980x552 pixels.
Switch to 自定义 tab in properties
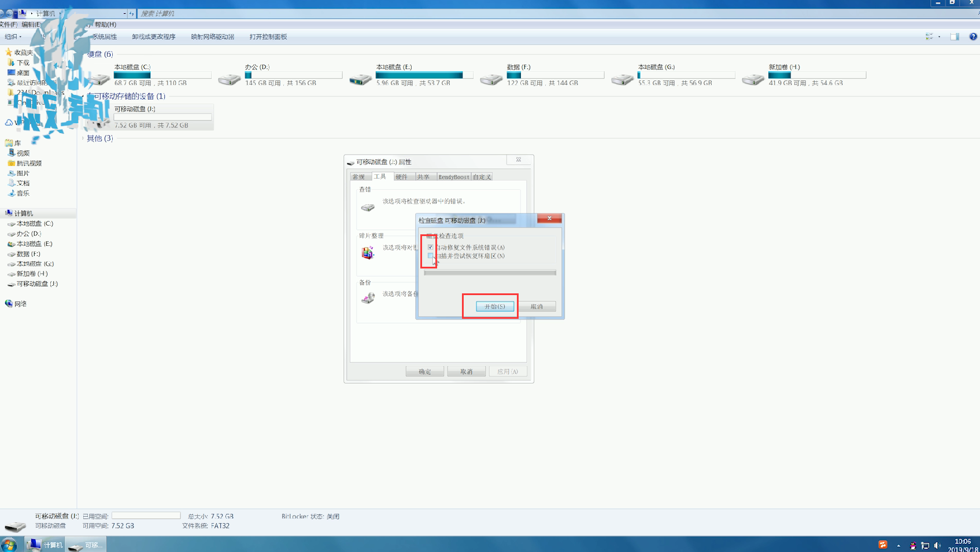(482, 177)
